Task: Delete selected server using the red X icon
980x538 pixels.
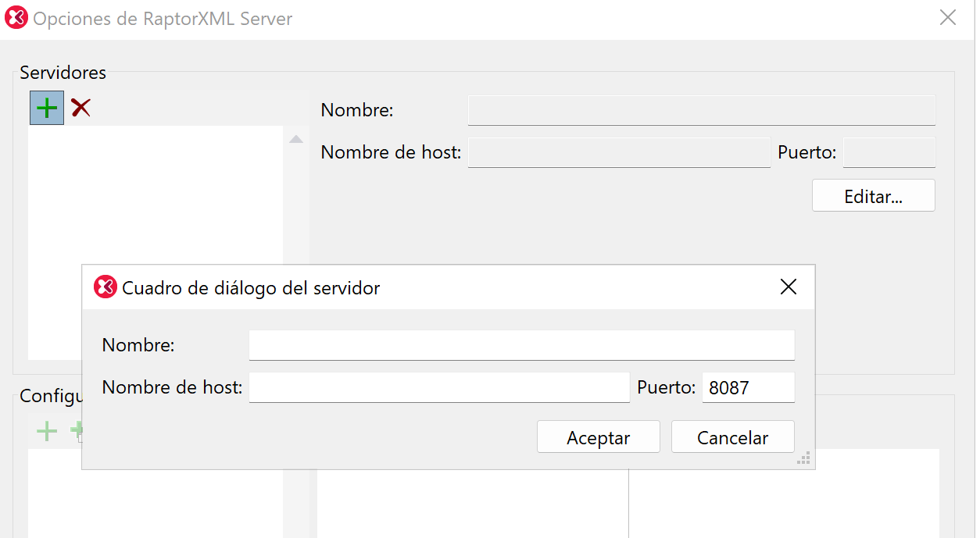Action: coord(80,107)
